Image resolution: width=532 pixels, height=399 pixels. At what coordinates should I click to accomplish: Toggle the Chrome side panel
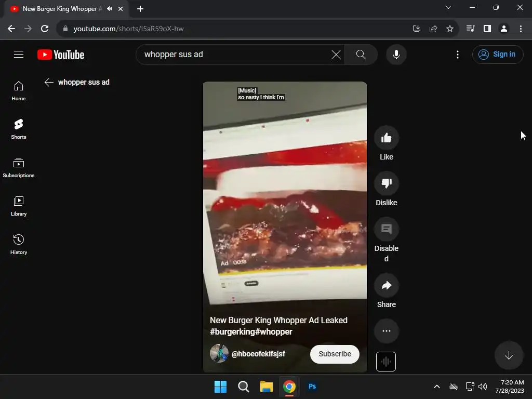(487, 29)
